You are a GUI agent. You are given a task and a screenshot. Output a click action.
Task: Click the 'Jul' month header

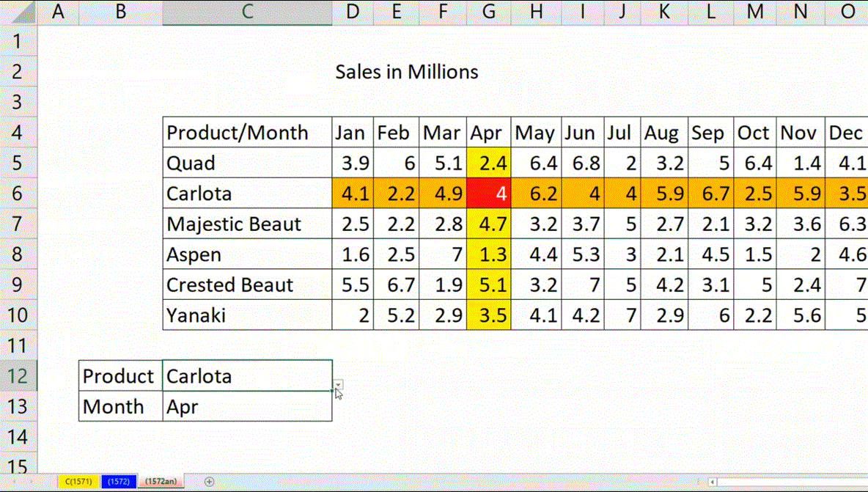point(622,132)
